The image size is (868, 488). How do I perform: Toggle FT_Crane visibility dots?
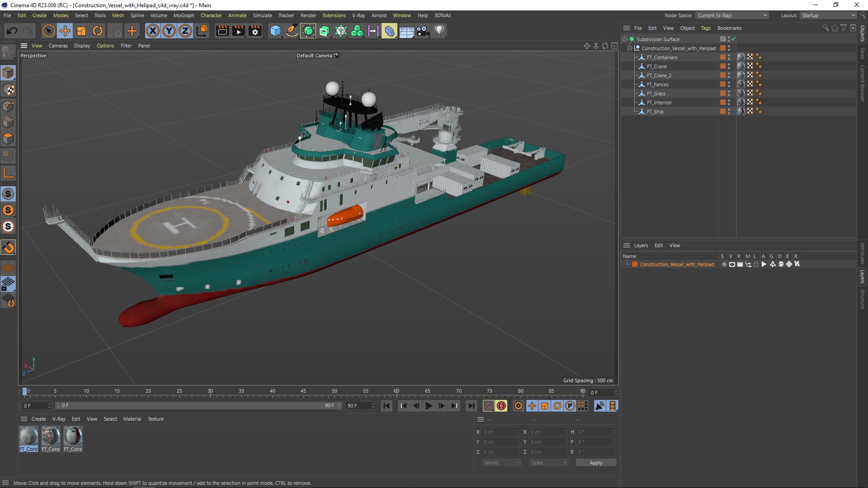coord(729,66)
